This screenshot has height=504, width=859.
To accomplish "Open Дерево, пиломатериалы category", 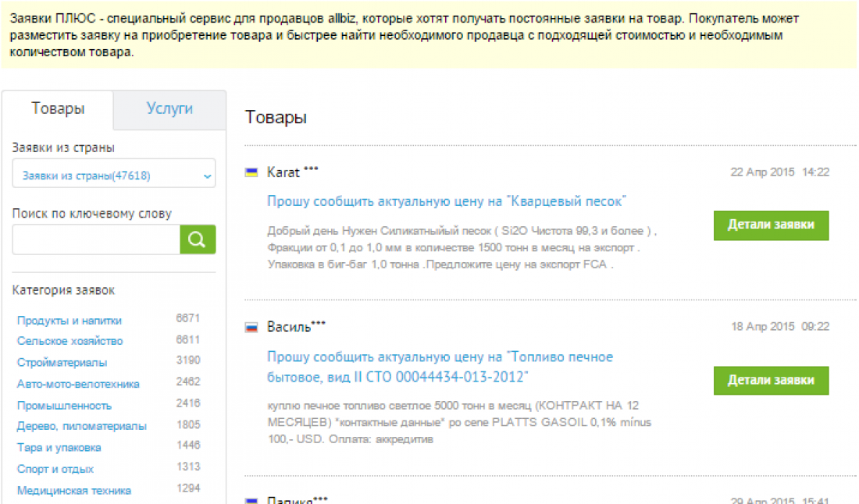I will pos(82,426).
